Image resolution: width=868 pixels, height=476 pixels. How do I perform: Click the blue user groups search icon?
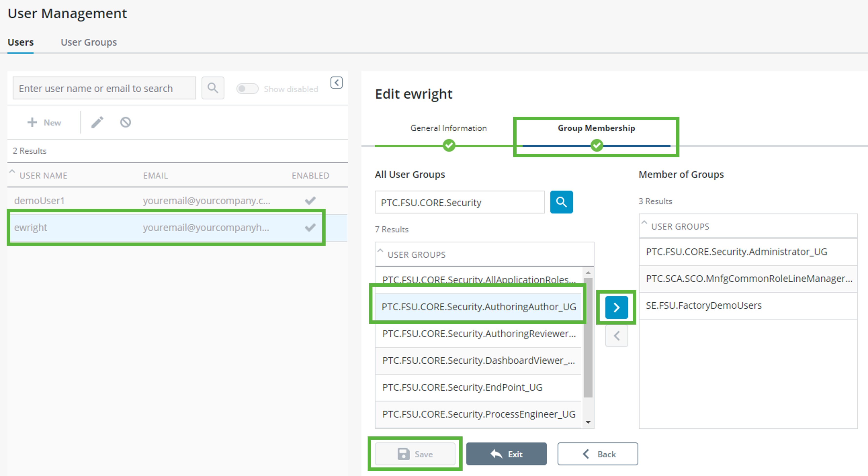tap(561, 202)
